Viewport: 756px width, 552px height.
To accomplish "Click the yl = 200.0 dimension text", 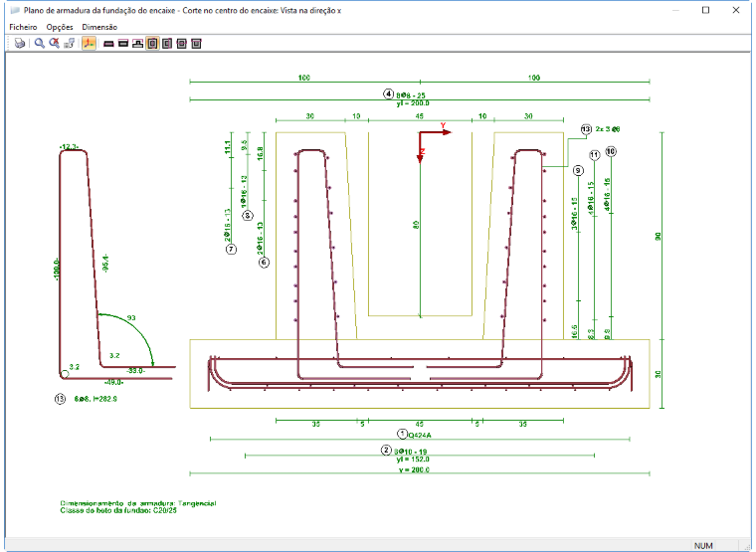I will point(413,103).
